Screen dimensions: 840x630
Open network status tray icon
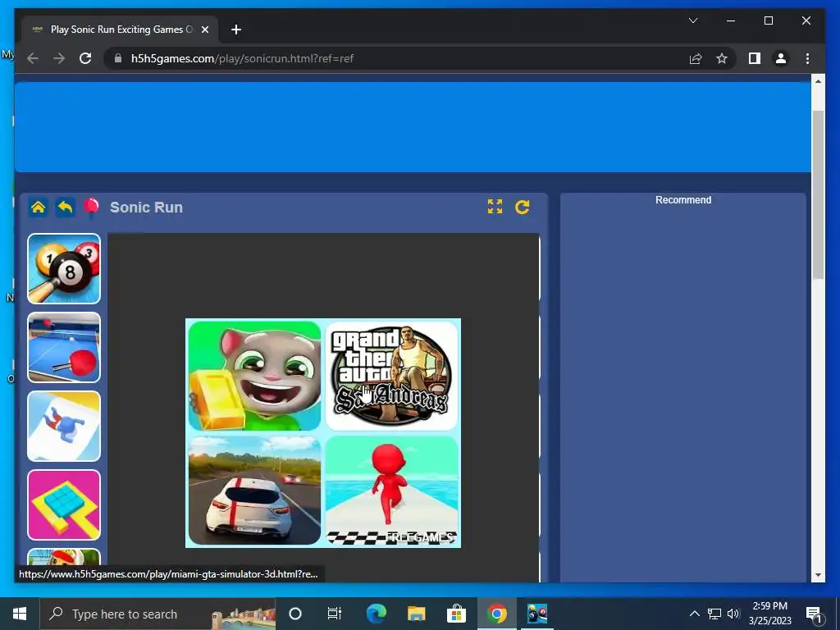[x=714, y=614]
